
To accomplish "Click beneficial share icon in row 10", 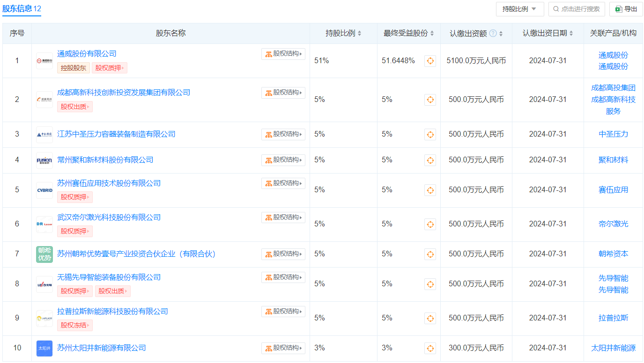I will pyautogui.click(x=430, y=348).
